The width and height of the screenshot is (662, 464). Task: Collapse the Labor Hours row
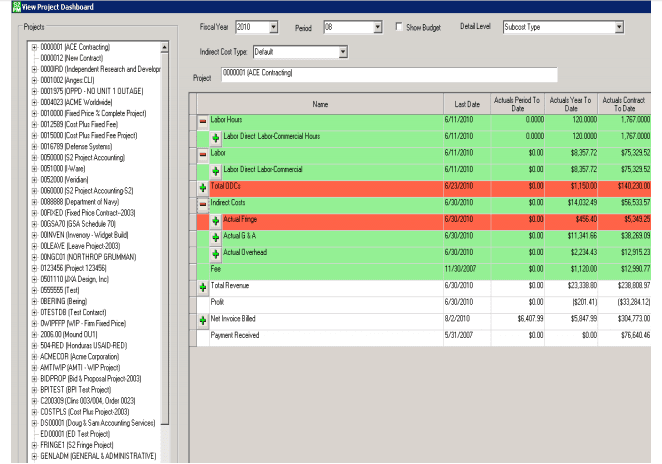pyautogui.click(x=203, y=119)
